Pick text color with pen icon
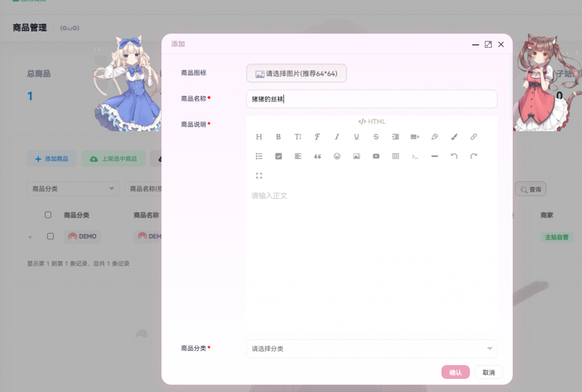Image resolution: width=582 pixels, height=392 pixels. pyautogui.click(x=435, y=137)
